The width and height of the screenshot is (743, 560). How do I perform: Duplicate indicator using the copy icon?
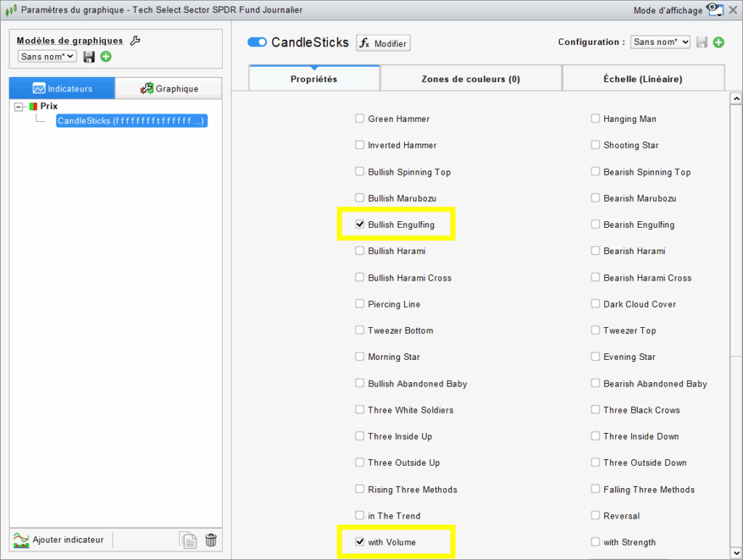(x=188, y=540)
